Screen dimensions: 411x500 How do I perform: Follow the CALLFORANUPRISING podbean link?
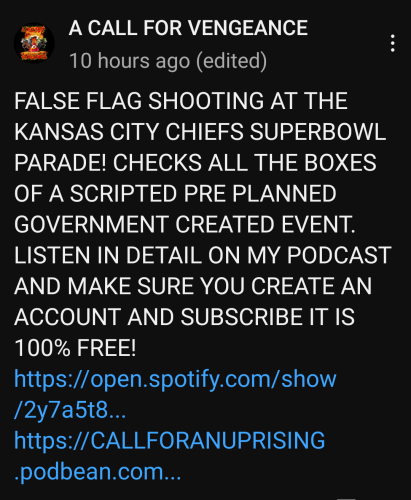[170, 441]
